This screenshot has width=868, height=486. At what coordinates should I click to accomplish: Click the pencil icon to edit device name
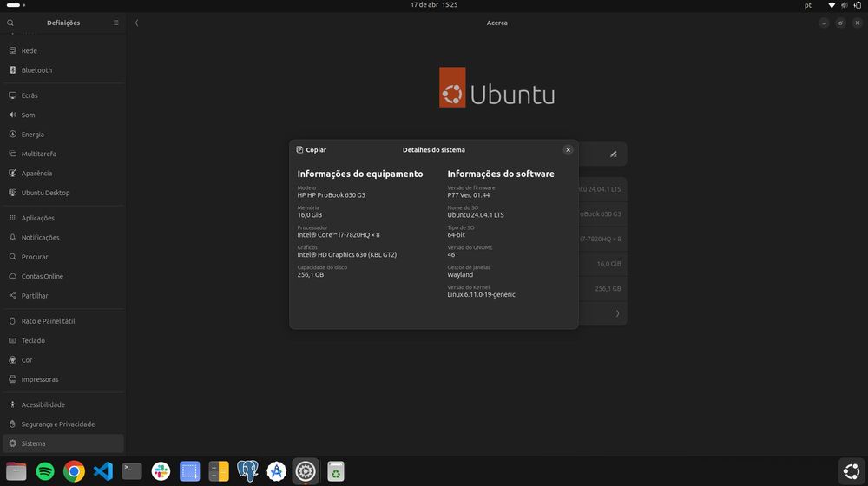613,154
